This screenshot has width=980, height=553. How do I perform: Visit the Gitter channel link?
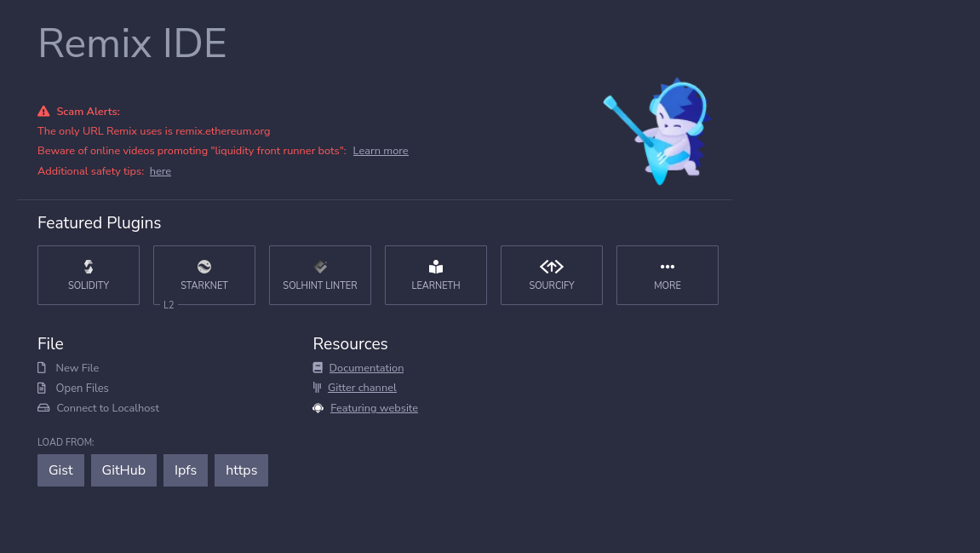click(x=362, y=388)
